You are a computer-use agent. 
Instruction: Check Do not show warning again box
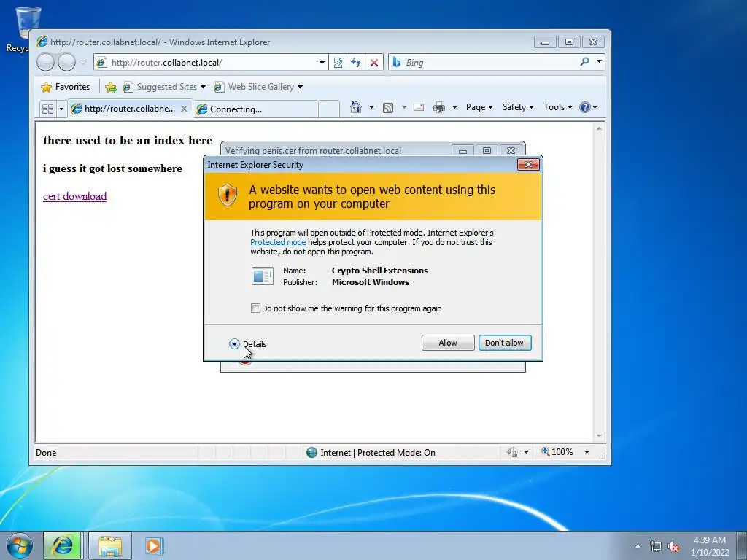tap(255, 308)
